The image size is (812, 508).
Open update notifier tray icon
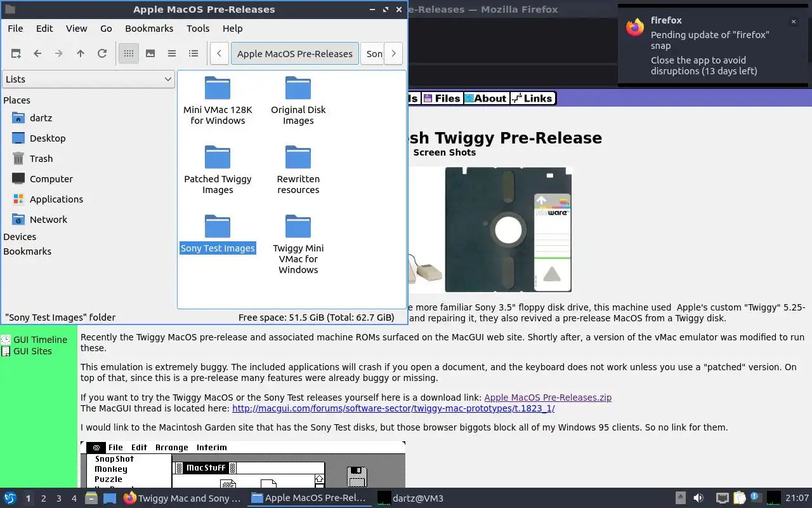point(756,498)
